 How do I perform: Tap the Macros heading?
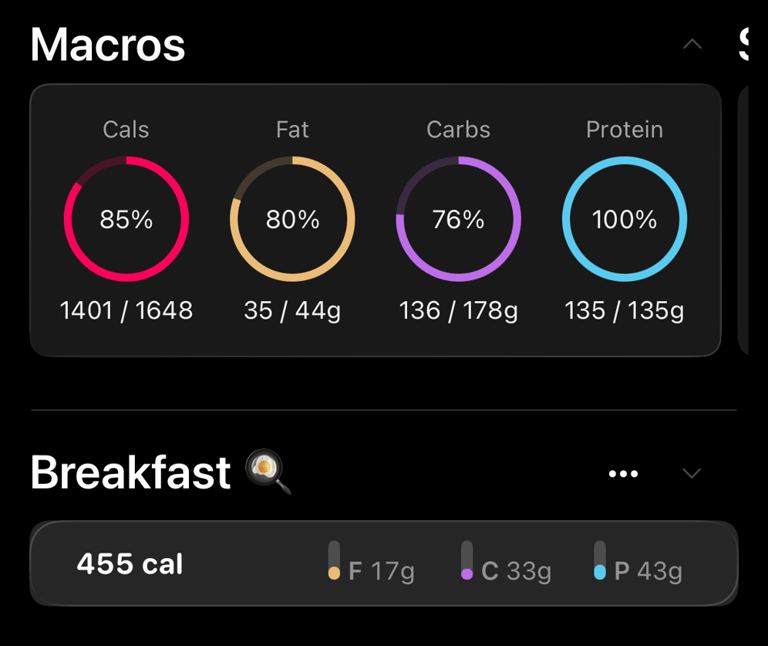(108, 45)
